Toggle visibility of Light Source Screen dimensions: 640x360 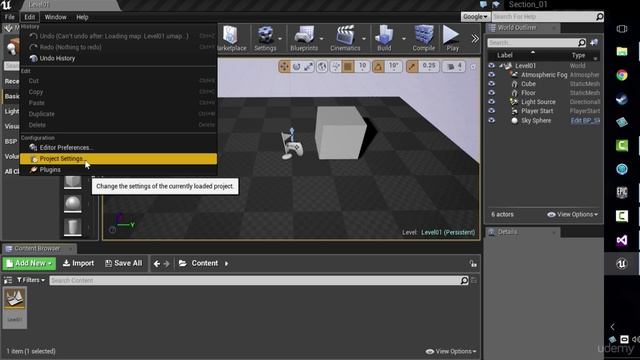pos(491,102)
